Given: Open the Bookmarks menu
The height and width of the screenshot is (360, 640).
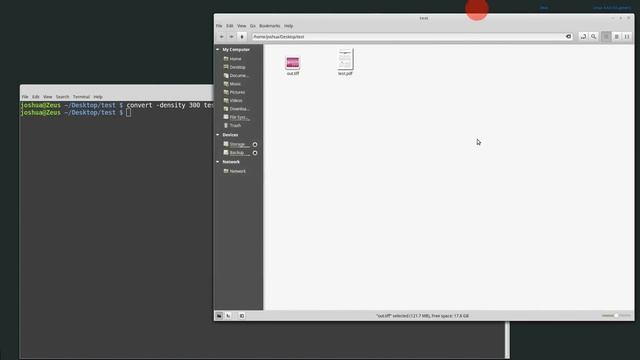Looking at the screenshot, I should point(270,26).
